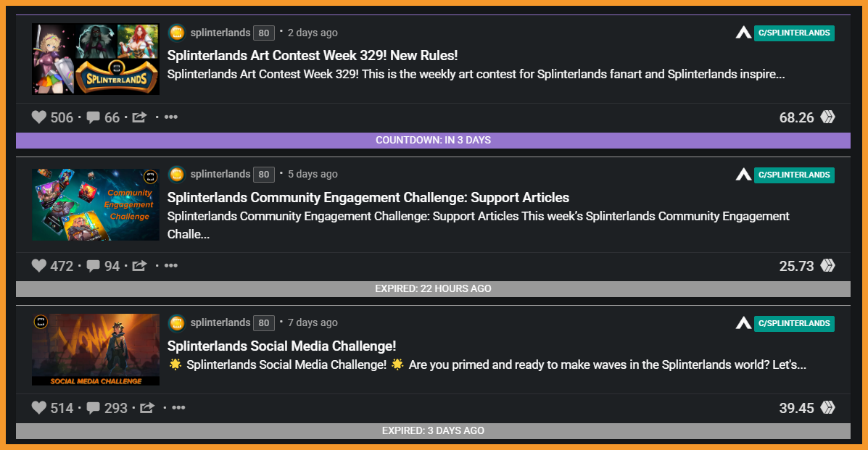Like the Social Media Challenge post
The image size is (868, 450).
pos(38,407)
